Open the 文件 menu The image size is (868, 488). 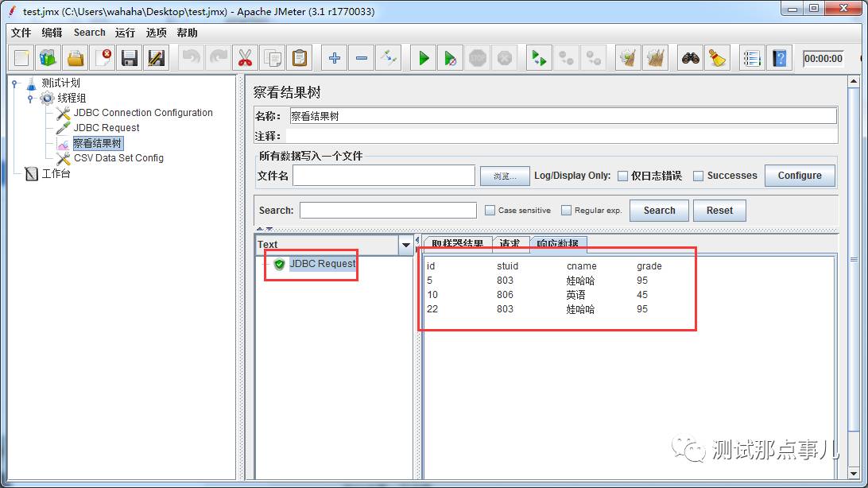21,33
